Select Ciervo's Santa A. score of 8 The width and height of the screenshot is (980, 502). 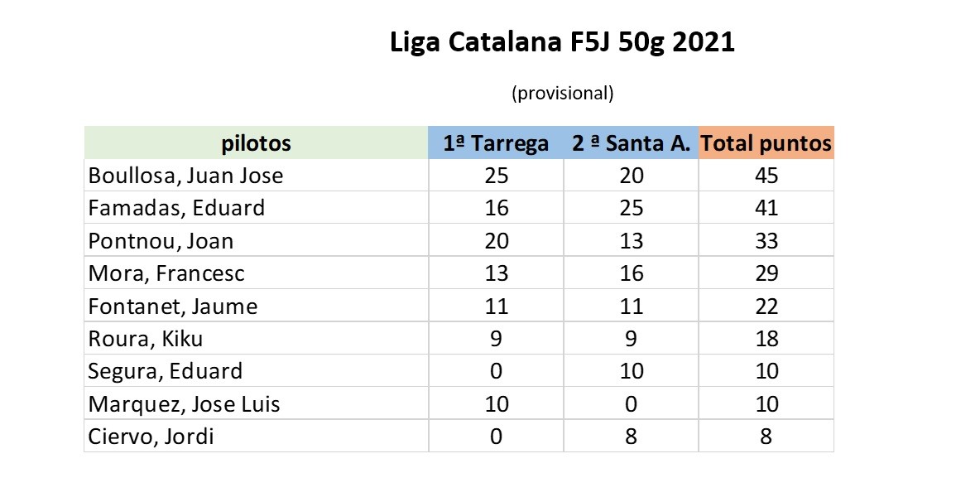point(631,437)
